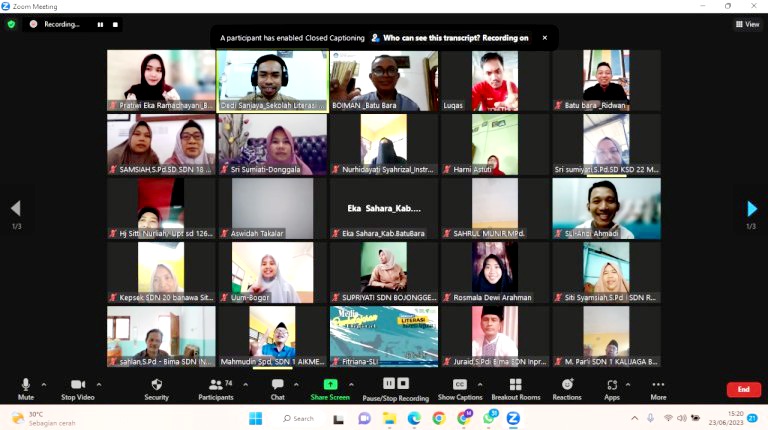
Task: Go to next page of participant videos
Action: pyautogui.click(x=751, y=209)
